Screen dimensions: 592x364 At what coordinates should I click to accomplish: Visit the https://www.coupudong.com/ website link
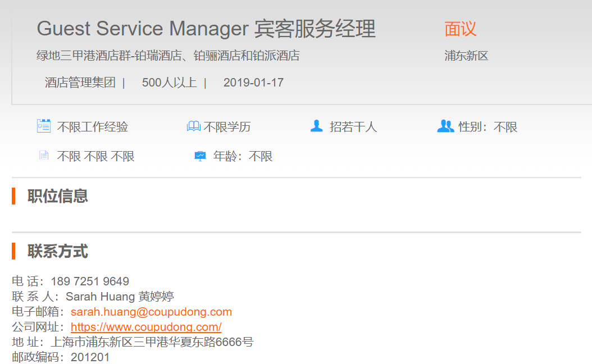click(146, 327)
